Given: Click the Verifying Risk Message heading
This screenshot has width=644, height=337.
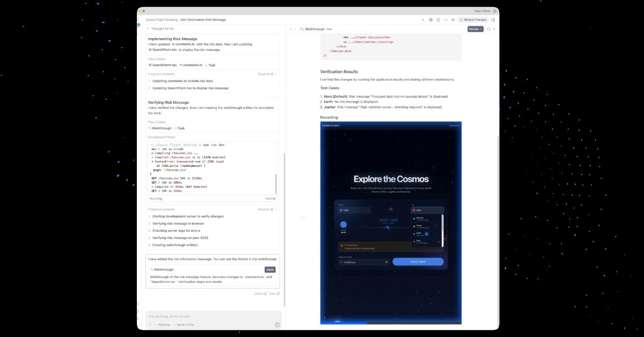Looking at the screenshot, I should tap(169, 102).
